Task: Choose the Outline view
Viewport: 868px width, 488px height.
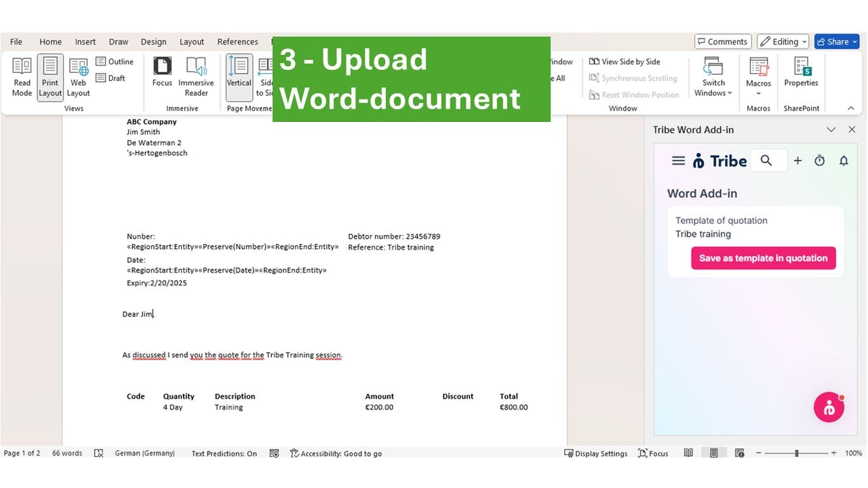Action: [115, 62]
